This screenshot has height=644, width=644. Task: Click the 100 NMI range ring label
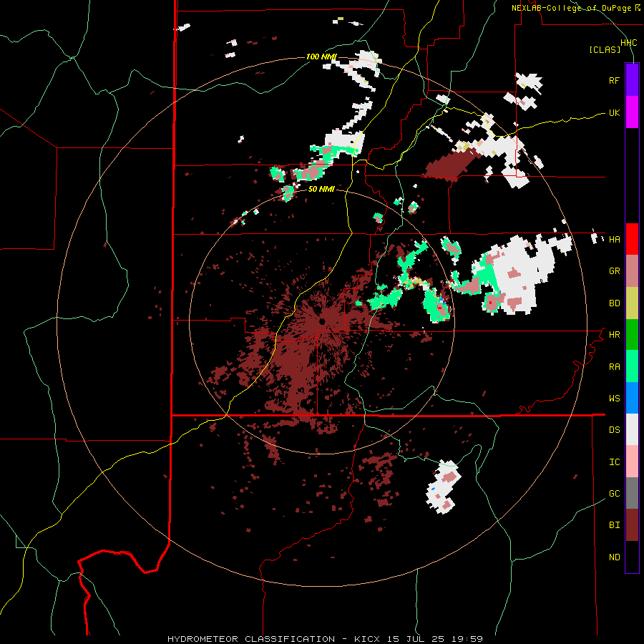(321, 57)
